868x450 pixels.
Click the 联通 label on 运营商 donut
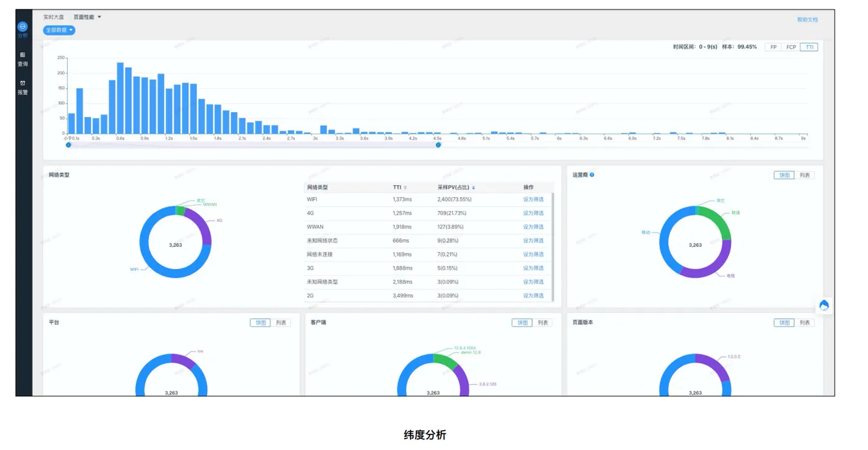[736, 213]
